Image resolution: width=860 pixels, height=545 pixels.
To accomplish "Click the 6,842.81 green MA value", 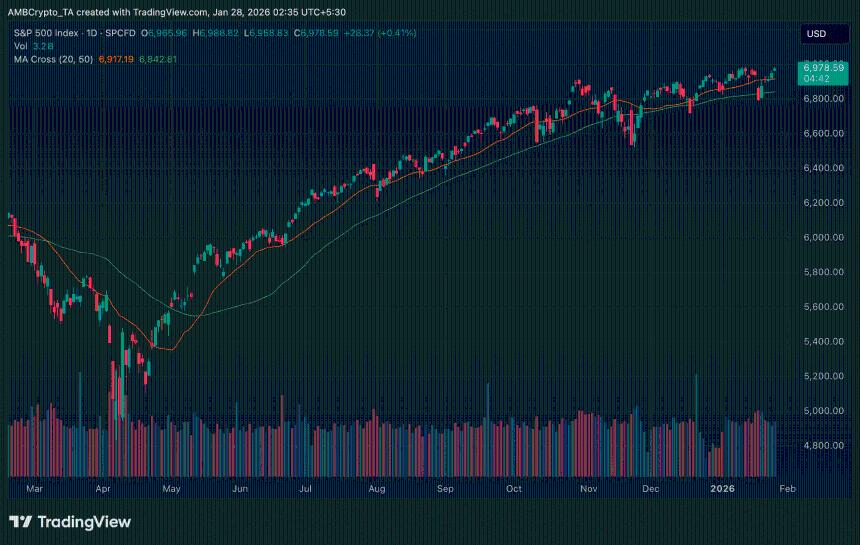I will [x=156, y=59].
